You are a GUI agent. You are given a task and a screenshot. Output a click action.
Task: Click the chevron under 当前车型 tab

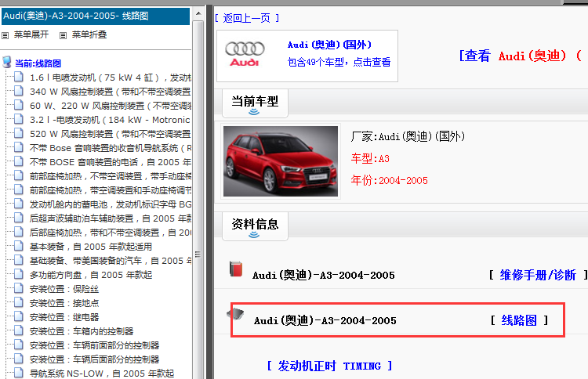click(x=254, y=112)
